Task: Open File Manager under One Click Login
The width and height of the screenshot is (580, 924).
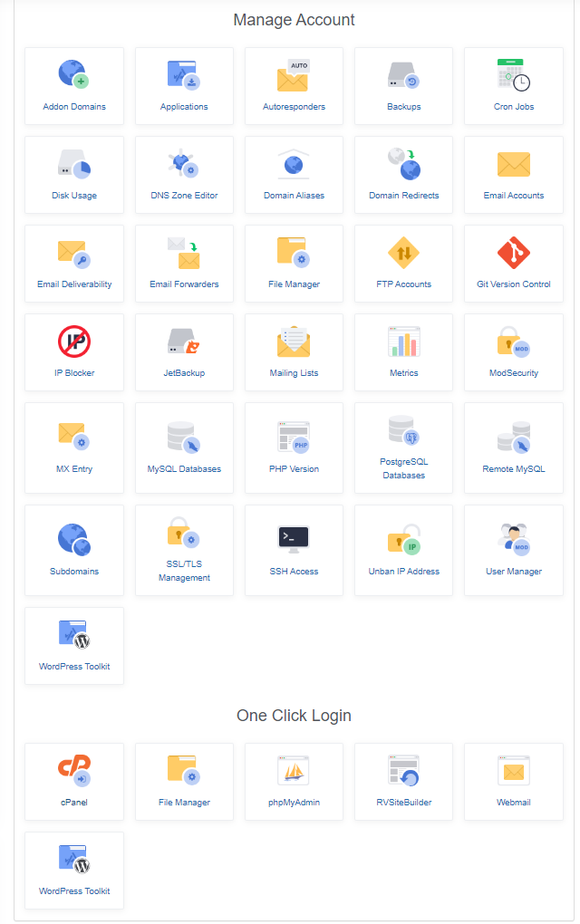Action: click(184, 770)
